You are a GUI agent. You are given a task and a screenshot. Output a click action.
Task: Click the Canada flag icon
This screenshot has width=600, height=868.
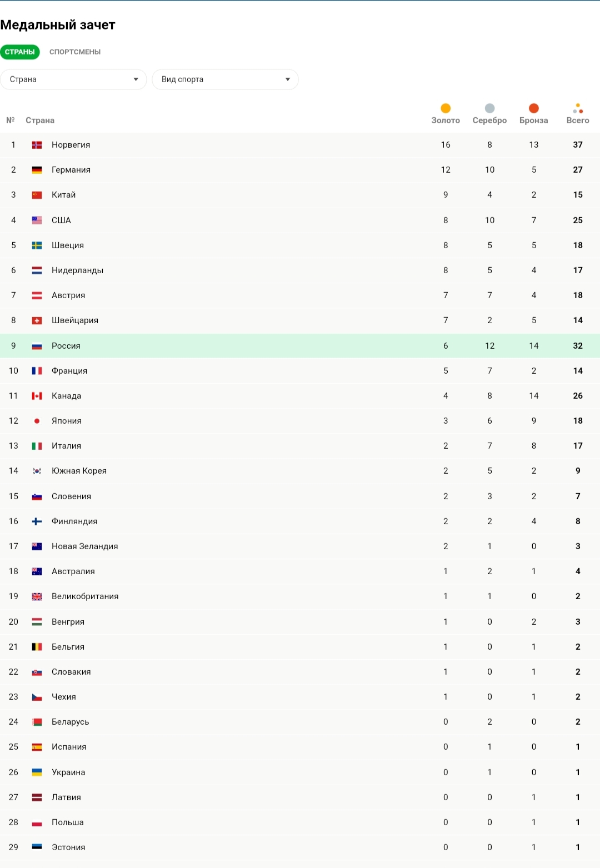[37, 396]
